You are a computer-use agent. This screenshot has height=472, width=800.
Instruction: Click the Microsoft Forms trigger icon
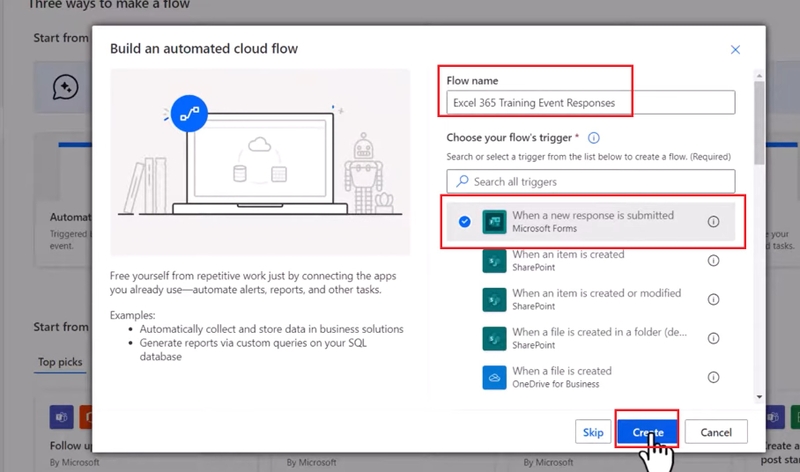[x=494, y=221]
